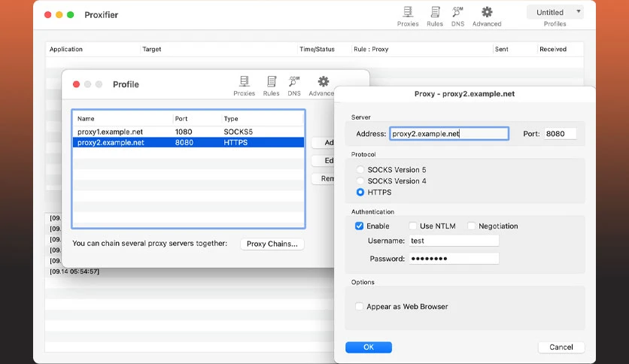The image size is (629, 364).
Task: Click the proxy Address input field
Action: click(x=449, y=134)
